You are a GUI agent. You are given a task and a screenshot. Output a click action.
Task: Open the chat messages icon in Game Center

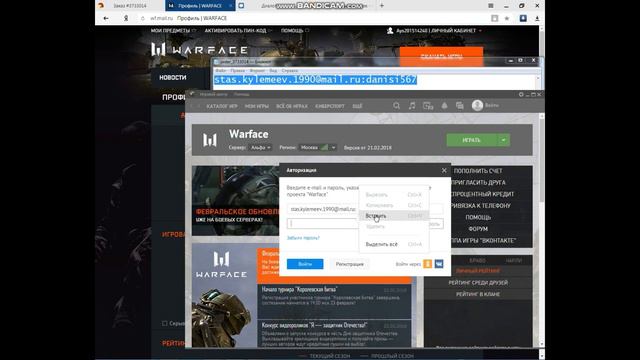tap(460, 106)
